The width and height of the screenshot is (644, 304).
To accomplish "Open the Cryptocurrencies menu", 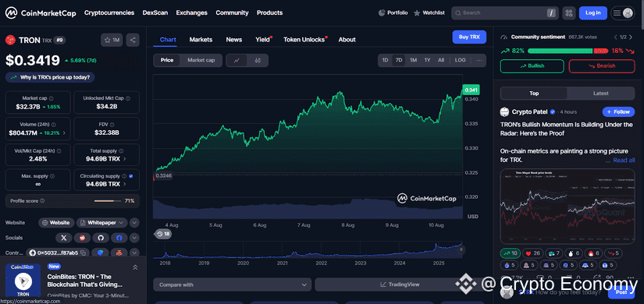I will point(109,12).
